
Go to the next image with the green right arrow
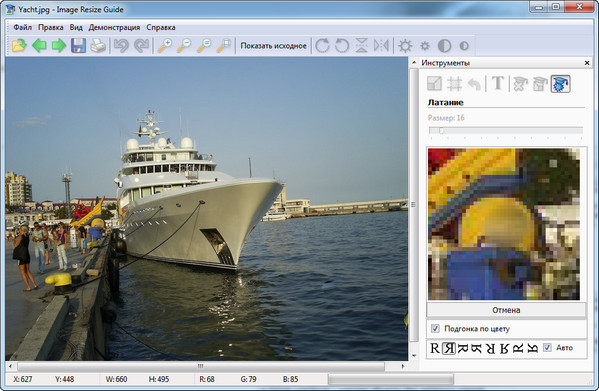[x=59, y=46]
